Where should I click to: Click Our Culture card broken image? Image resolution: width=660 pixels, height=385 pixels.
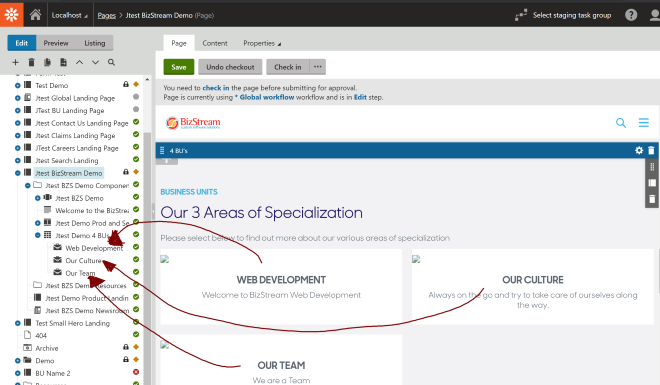click(x=416, y=259)
